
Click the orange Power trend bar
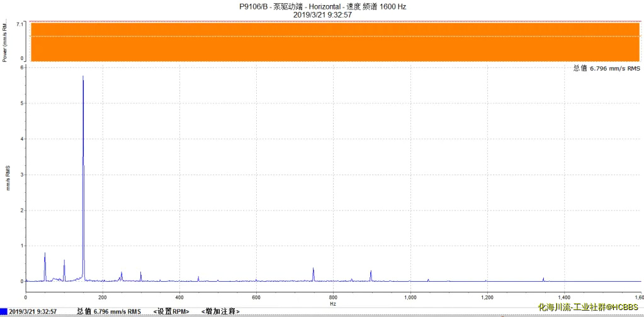pos(336,42)
